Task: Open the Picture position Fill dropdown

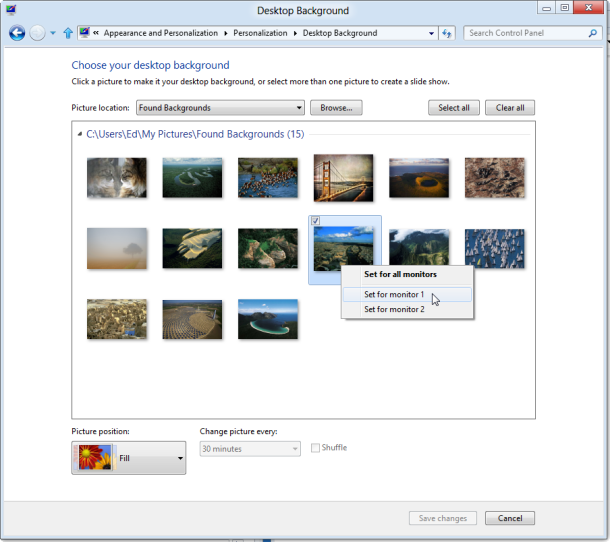Action: point(128,458)
